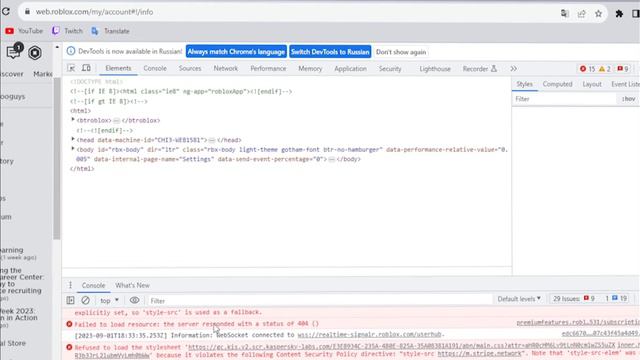This screenshot has height=360, width=640.
Task: Click the 29 Issues link
Action: (566, 299)
